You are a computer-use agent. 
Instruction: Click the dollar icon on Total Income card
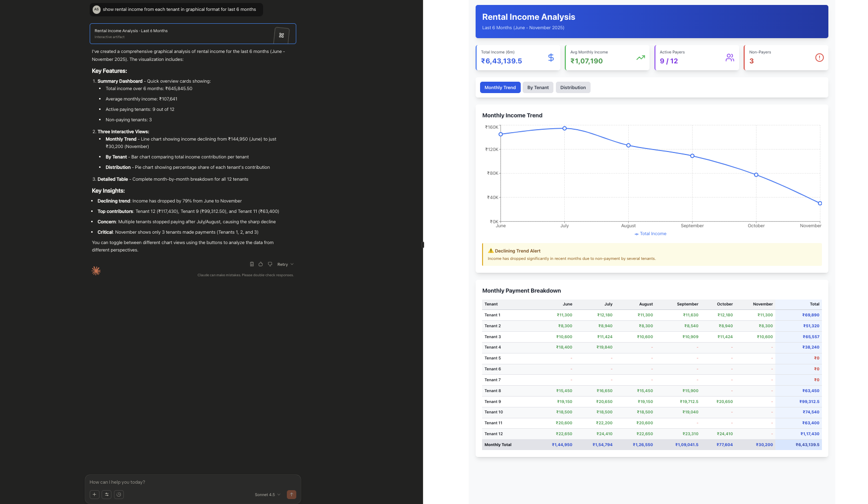(550, 57)
